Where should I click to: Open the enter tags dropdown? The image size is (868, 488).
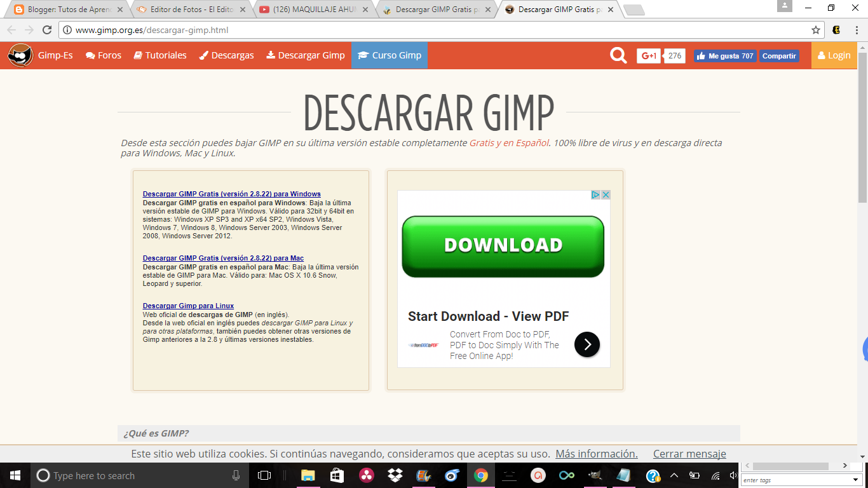(x=855, y=480)
